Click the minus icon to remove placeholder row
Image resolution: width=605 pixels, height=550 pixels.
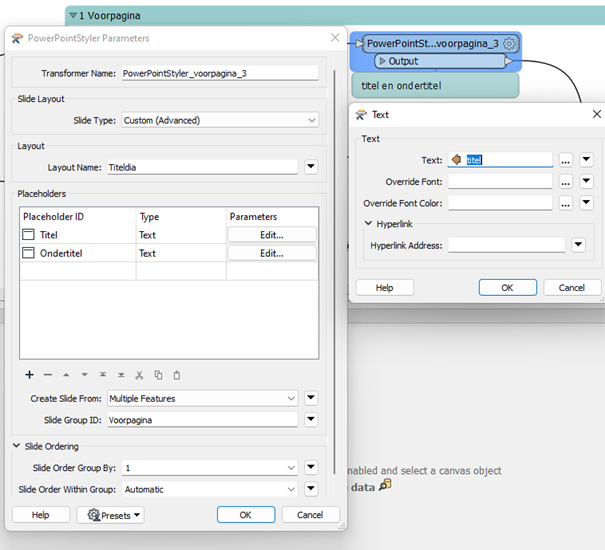click(x=47, y=375)
